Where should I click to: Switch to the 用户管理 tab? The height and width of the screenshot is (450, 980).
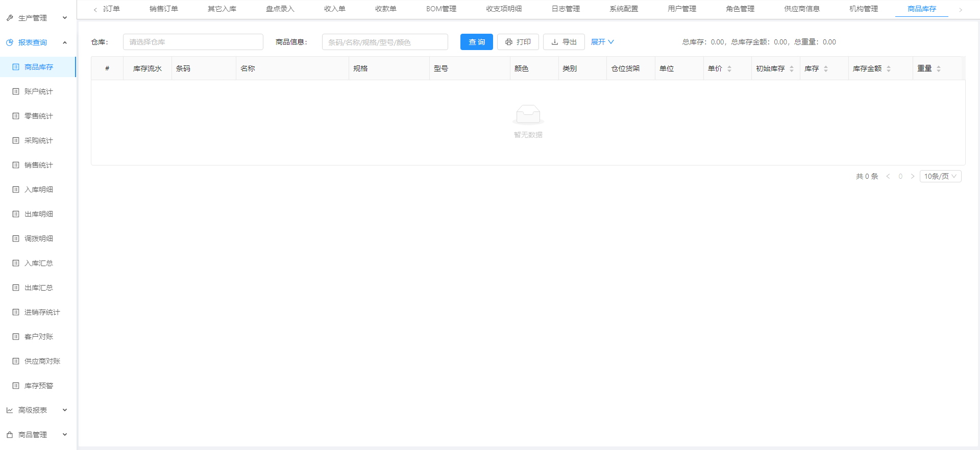[x=682, y=9]
